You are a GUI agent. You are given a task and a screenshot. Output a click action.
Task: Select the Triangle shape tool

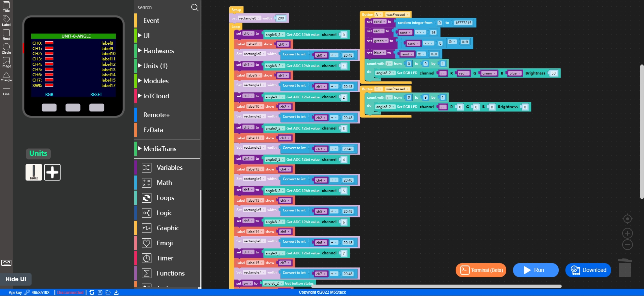[x=6, y=76]
